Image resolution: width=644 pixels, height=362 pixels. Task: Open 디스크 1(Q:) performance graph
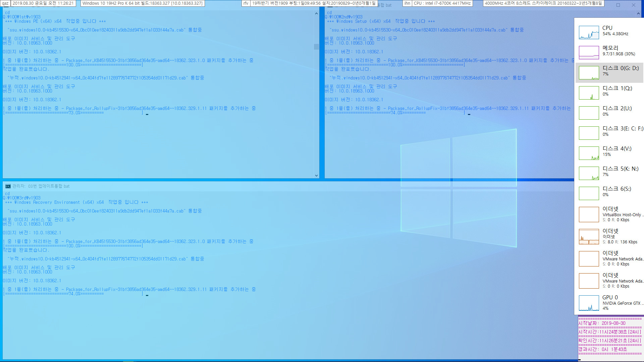point(589,93)
